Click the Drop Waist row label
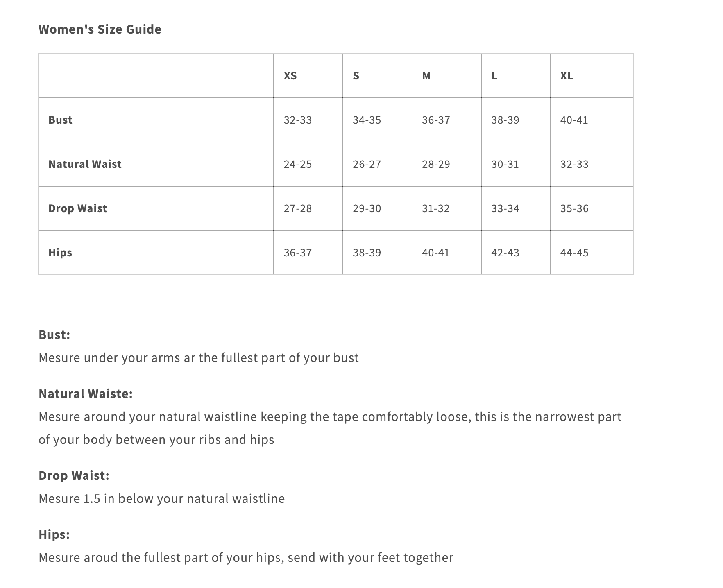This screenshot has width=723, height=588. pyautogui.click(x=77, y=208)
